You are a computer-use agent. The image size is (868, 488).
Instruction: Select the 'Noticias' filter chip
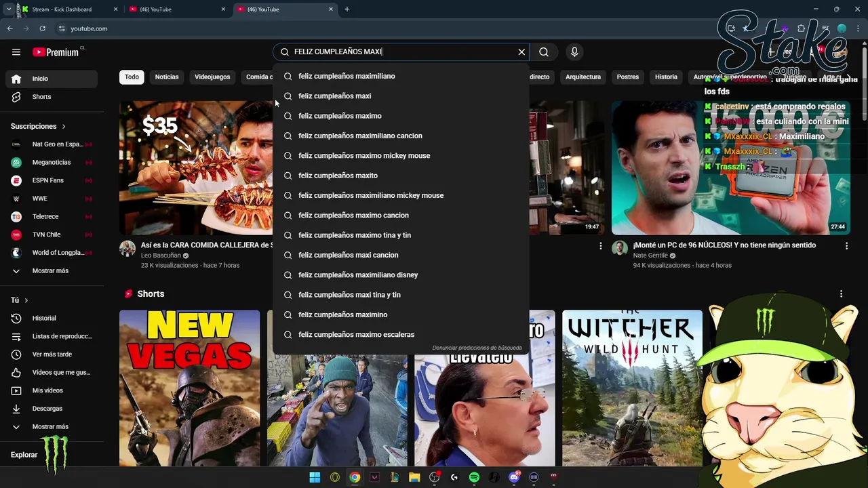pos(167,77)
